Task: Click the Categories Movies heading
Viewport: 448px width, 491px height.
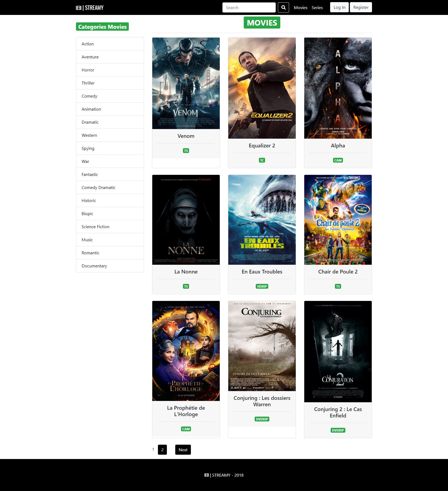Action: 102,27
